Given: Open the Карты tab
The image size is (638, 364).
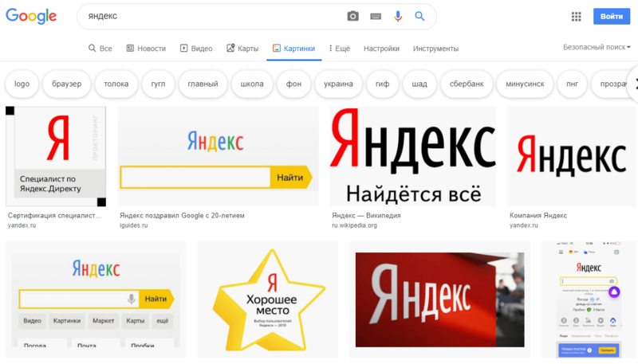Looking at the screenshot, I should point(242,49).
